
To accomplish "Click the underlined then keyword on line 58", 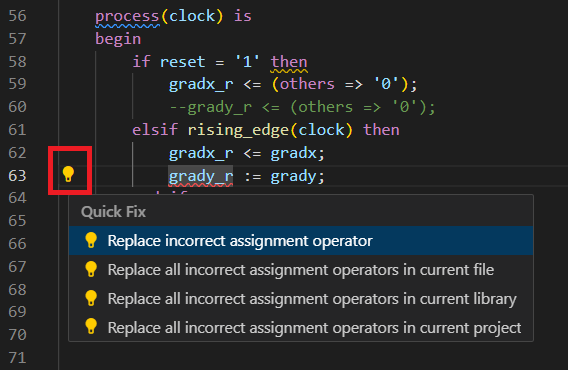I will click(289, 62).
